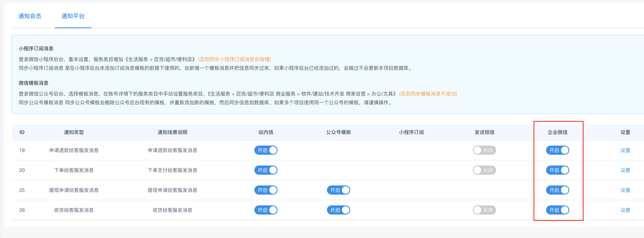Viewport: 644px width, 238px height.
Task: Toggle 站内信 switch for ID 19
Action: [x=266, y=150]
